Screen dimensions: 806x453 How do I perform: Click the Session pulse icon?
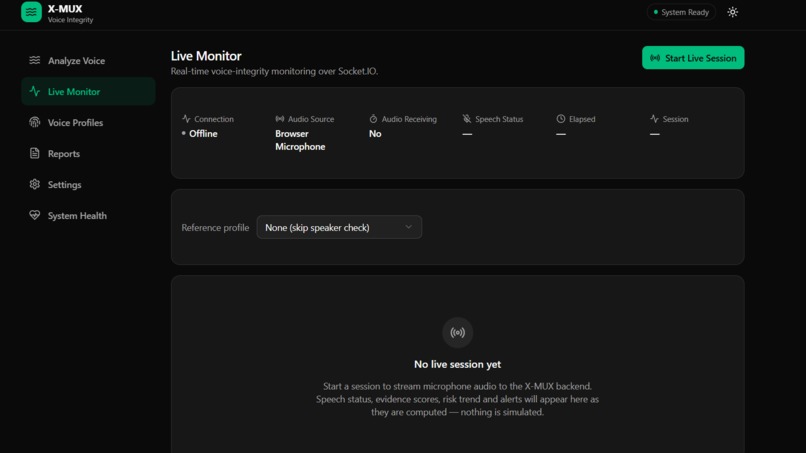point(654,119)
